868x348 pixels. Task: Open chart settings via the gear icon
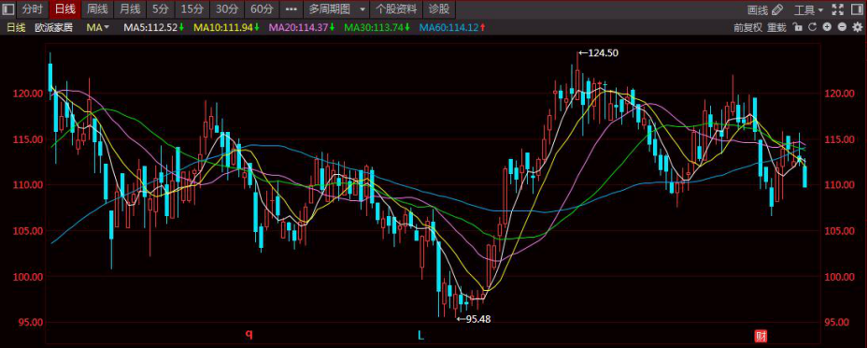(x=857, y=27)
